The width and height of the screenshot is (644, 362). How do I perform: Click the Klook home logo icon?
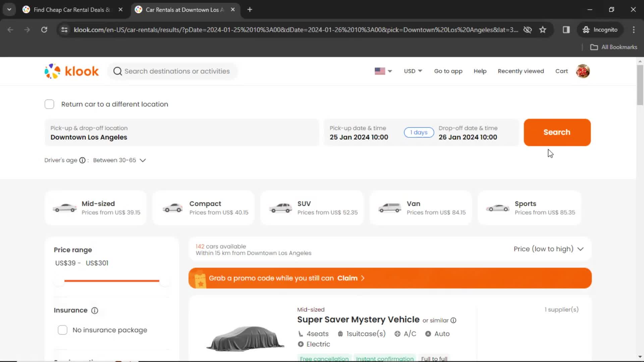tap(72, 71)
